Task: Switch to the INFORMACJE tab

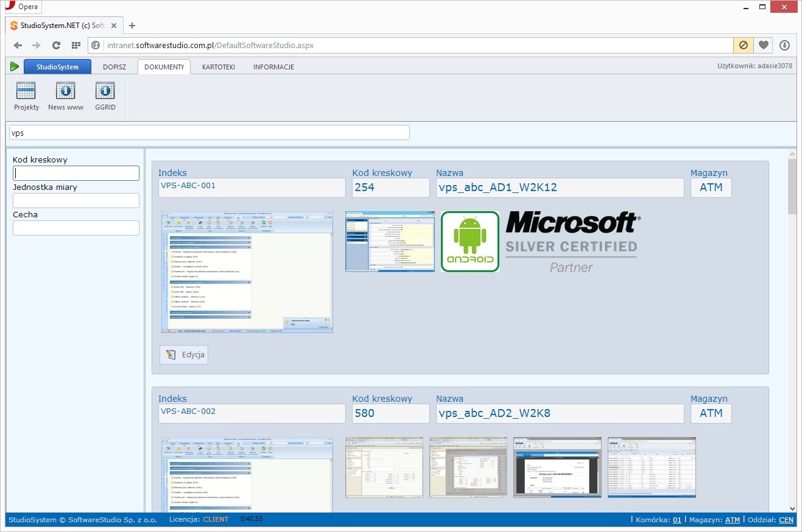Action: pyautogui.click(x=273, y=67)
